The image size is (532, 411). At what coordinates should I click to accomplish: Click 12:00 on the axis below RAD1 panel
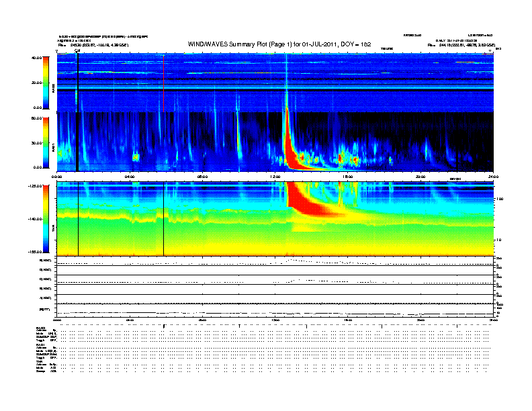[275, 177]
